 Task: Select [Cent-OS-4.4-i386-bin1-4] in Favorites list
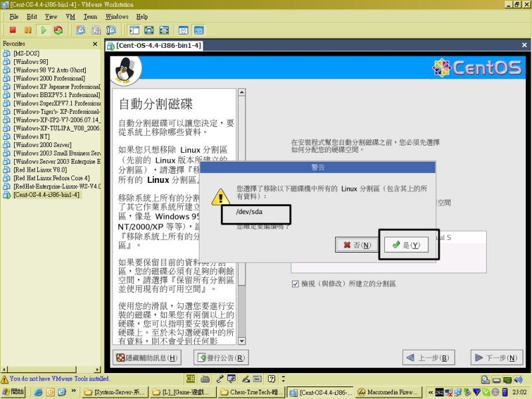pyautogui.click(x=47, y=195)
